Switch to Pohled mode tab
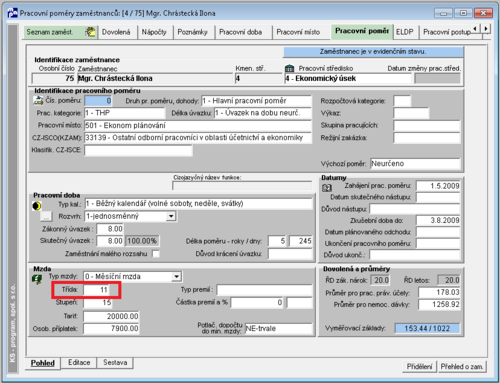 pos(43,363)
